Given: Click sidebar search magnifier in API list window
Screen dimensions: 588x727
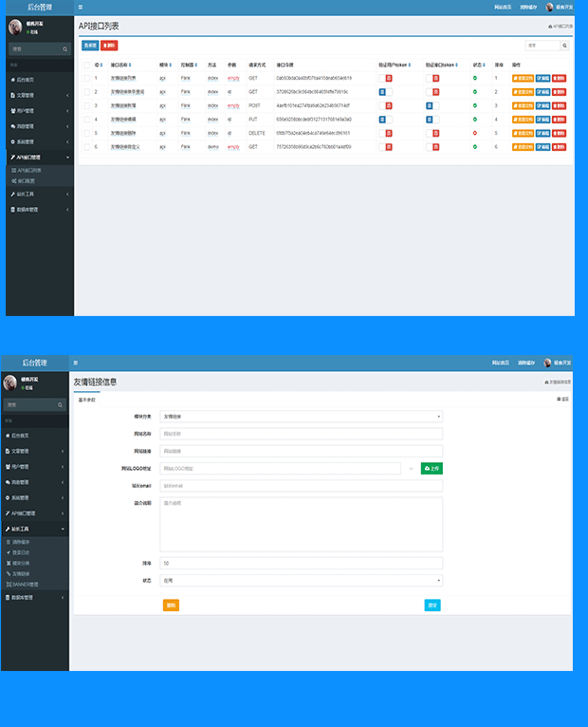Looking at the screenshot, I should pos(64,49).
